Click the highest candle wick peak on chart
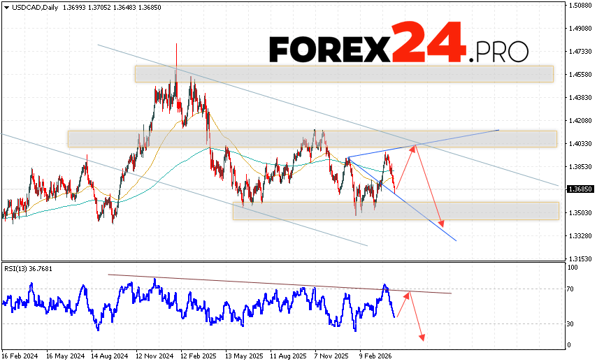Screen dimensions: 597x364 point(176,45)
